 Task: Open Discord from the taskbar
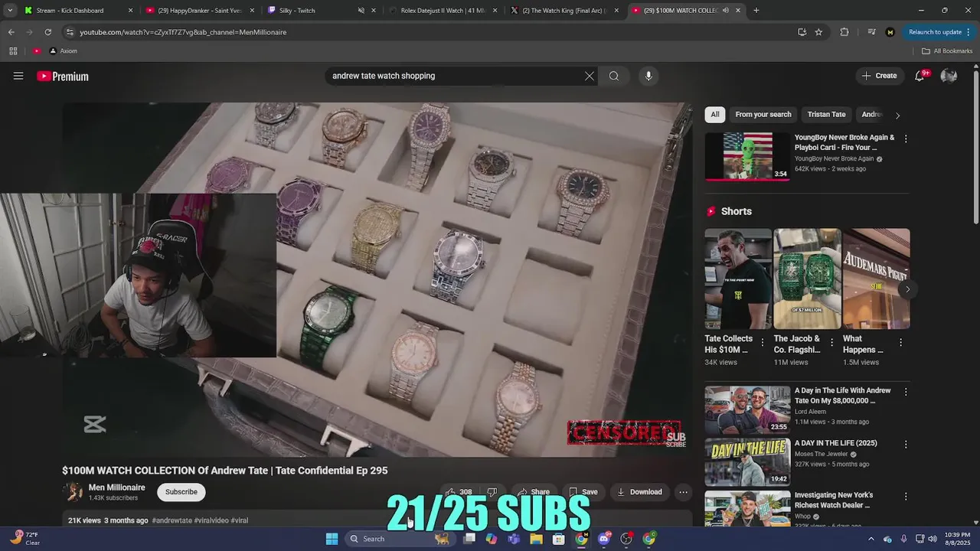(604, 539)
